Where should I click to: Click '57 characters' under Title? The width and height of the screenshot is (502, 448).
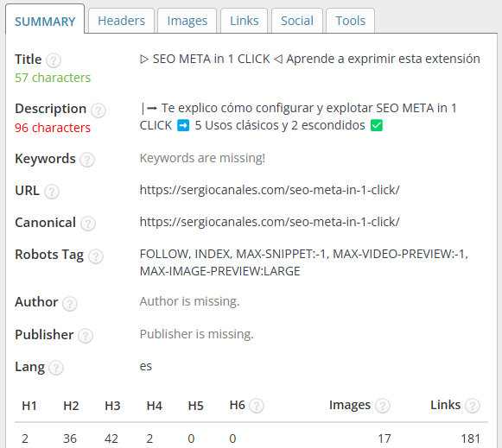53,78
